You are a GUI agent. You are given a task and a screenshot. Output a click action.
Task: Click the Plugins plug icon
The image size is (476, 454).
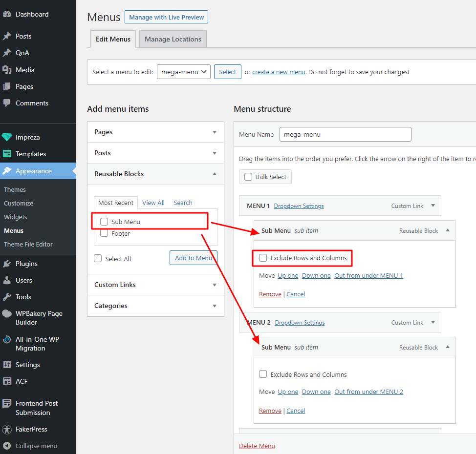7,264
